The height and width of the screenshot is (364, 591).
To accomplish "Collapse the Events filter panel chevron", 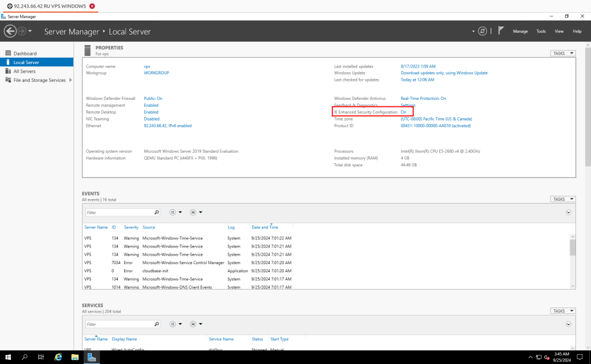I will click(568, 212).
